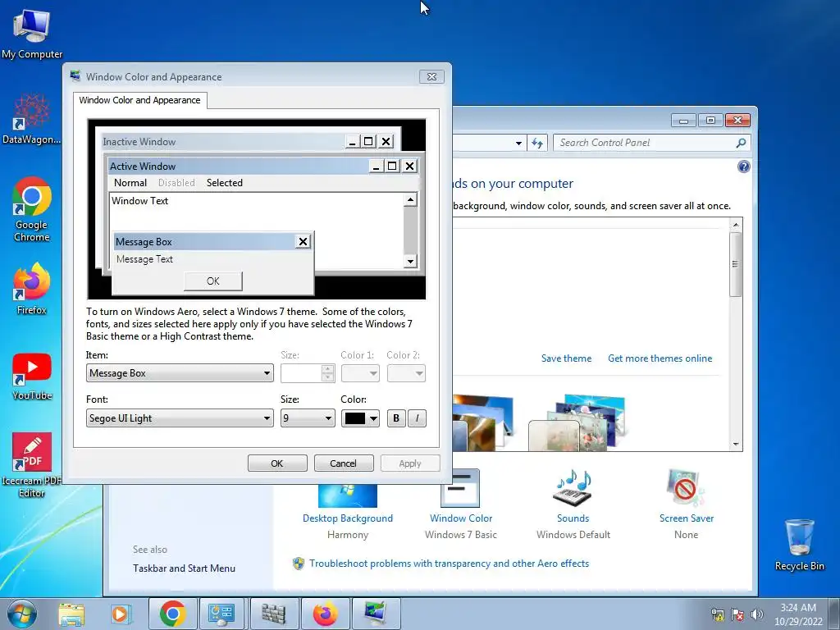Click Cancel button in the dialog

[x=344, y=463]
